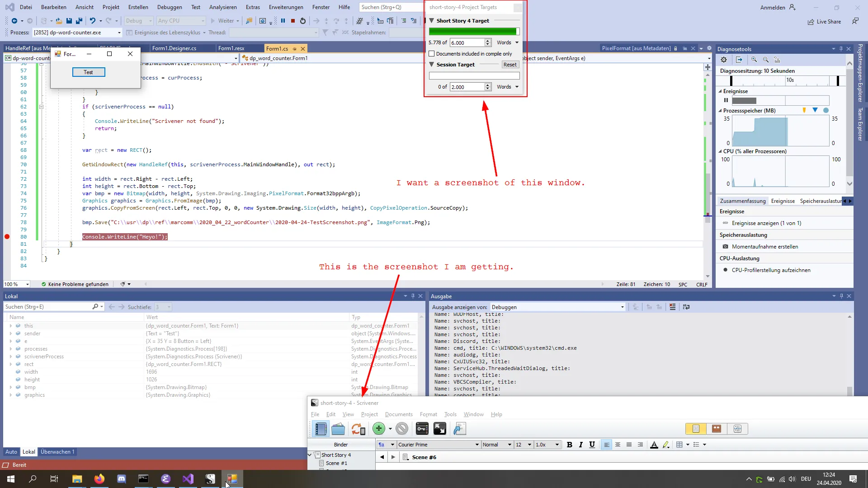Save all files in Visual Studio
This screenshot has width=868, height=488.
pos(79,21)
